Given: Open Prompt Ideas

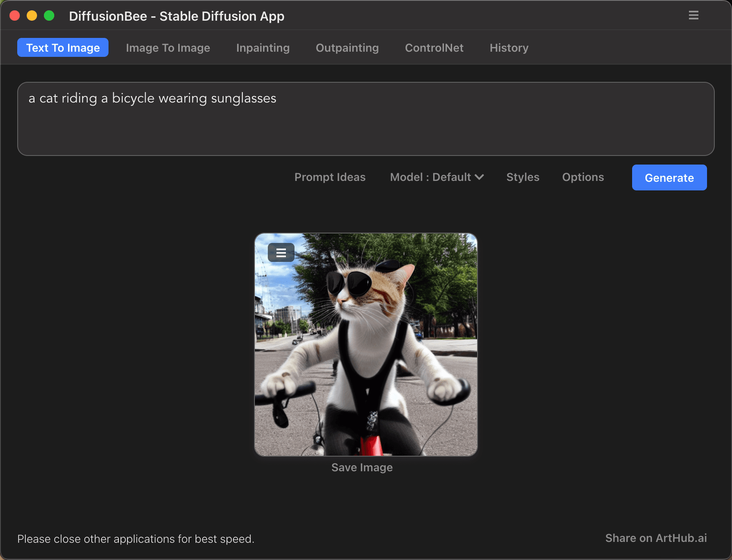Looking at the screenshot, I should pyautogui.click(x=330, y=177).
